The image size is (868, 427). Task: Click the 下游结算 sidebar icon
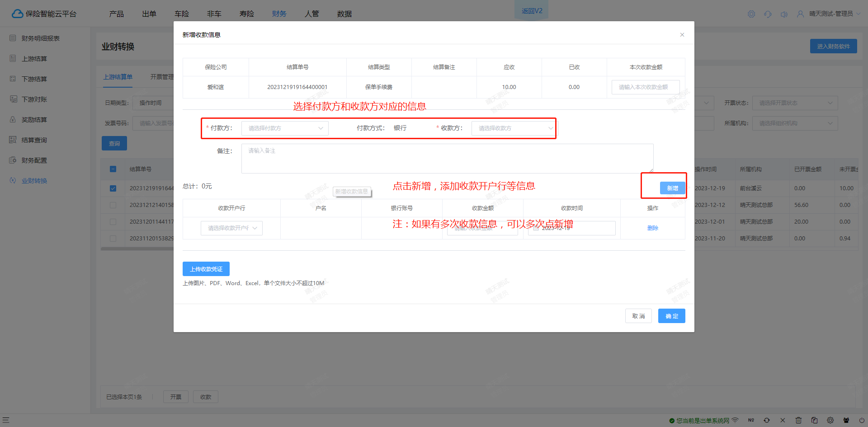click(13, 79)
